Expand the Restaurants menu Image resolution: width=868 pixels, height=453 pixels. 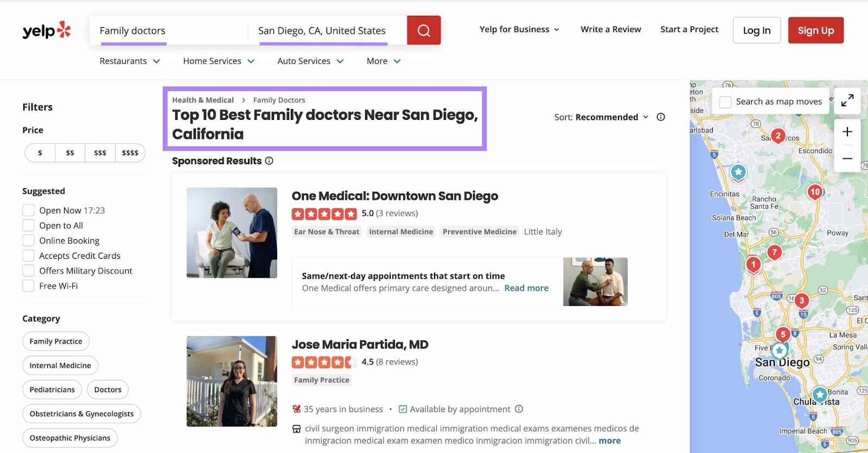pos(130,61)
